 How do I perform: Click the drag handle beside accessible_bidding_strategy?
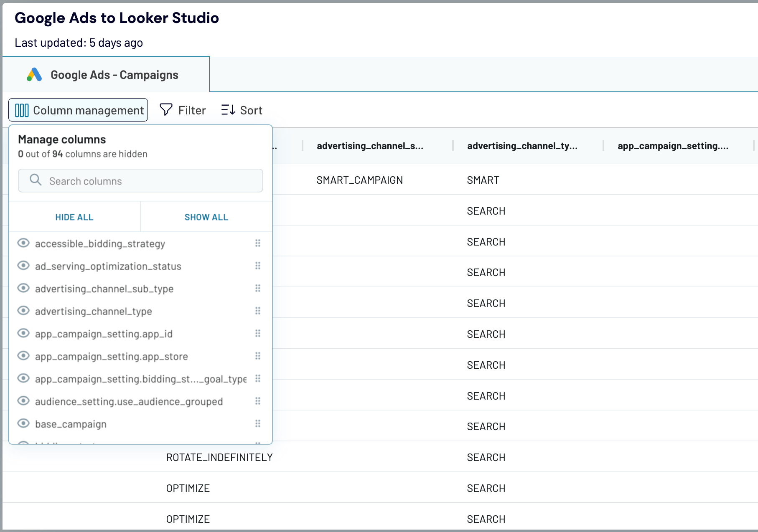[258, 243]
